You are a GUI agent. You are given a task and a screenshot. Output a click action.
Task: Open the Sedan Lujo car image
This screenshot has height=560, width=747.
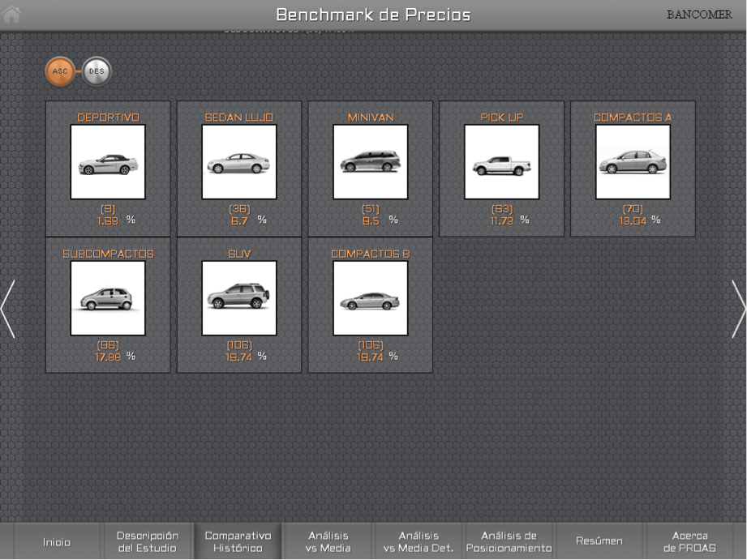tap(239, 162)
